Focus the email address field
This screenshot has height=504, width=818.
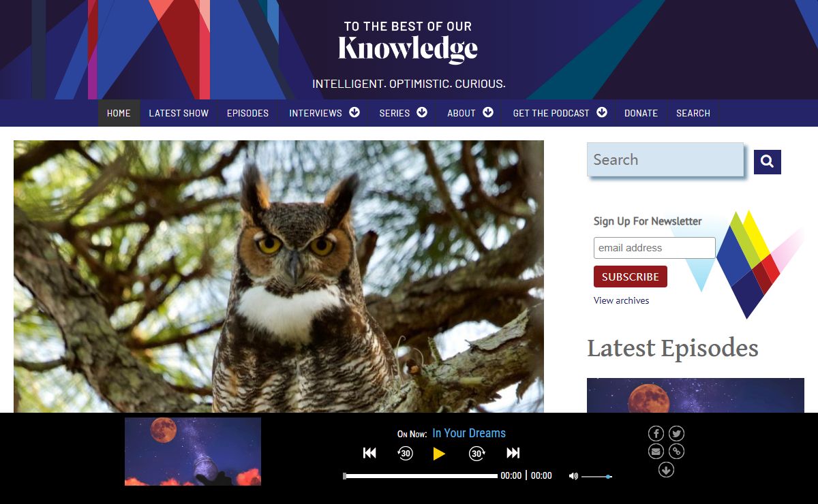(654, 248)
